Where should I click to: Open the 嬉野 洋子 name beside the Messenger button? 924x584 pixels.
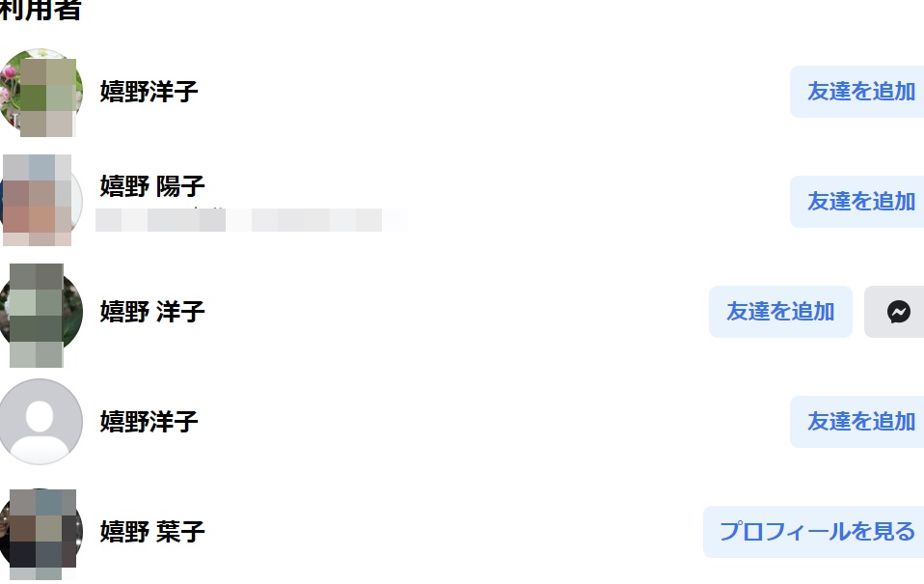[152, 312]
